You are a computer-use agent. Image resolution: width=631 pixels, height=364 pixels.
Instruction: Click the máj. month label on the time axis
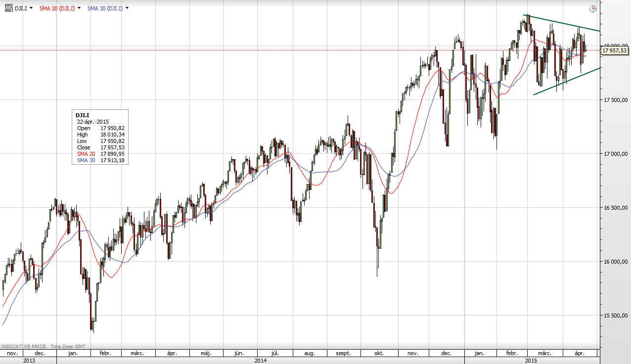[206, 354]
